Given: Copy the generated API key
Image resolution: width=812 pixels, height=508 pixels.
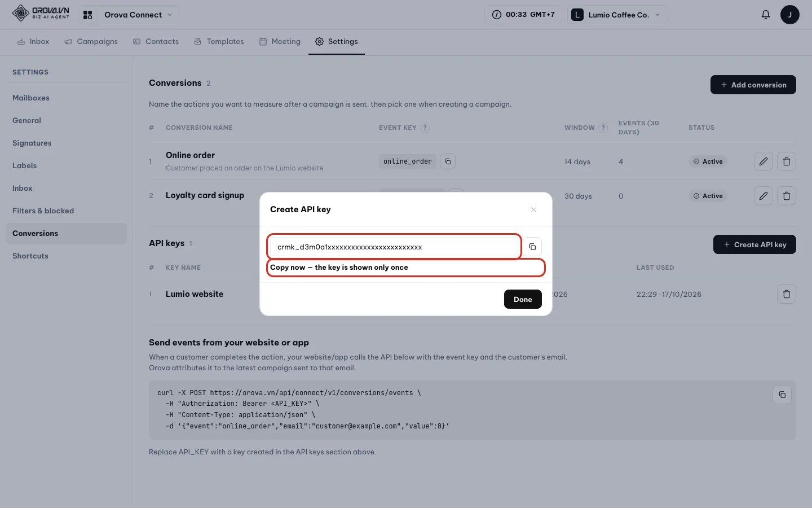Looking at the screenshot, I should tap(532, 247).
